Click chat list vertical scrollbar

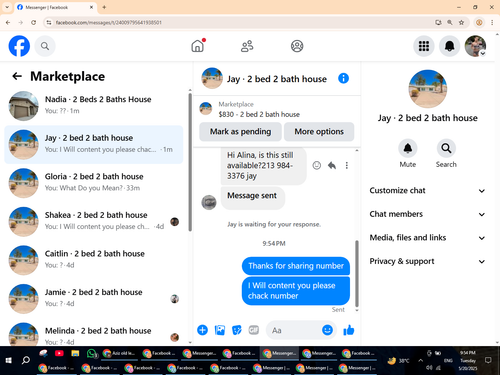point(190,162)
